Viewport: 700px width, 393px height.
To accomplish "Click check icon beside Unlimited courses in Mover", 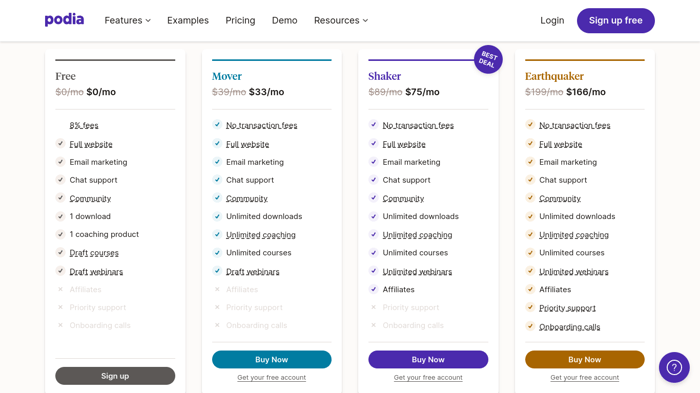I will coord(217,252).
